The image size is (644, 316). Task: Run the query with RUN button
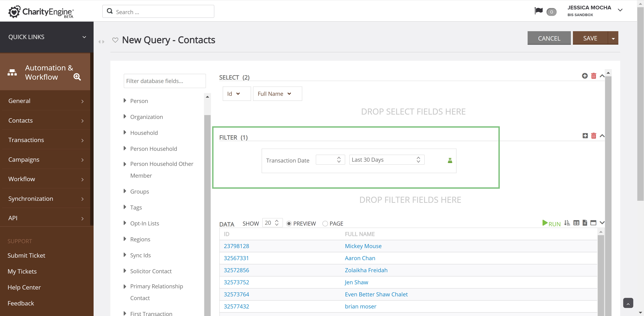point(551,224)
